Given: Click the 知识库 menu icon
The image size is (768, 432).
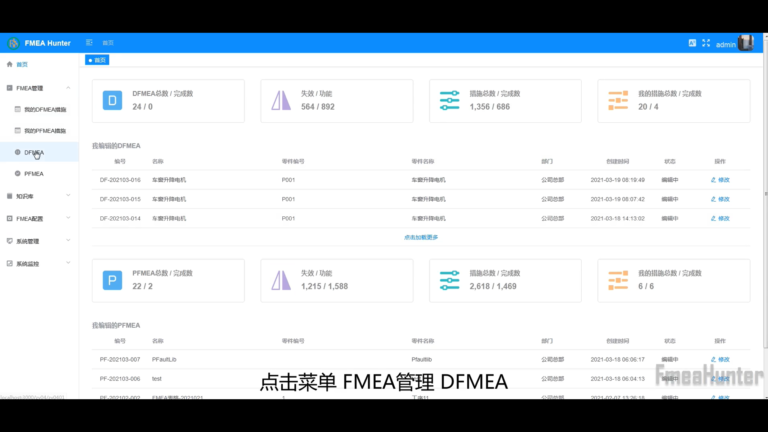Looking at the screenshot, I should [x=9, y=196].
